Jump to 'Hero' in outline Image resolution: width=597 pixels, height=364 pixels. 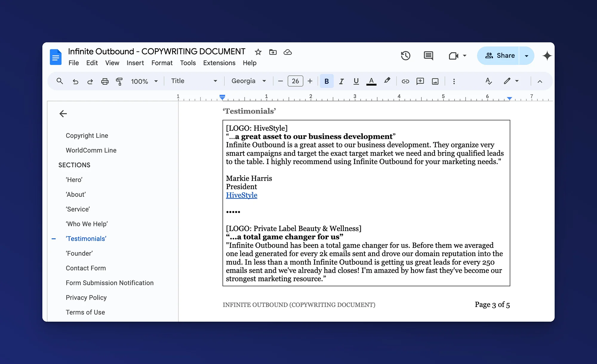click(x=74, y=180)
